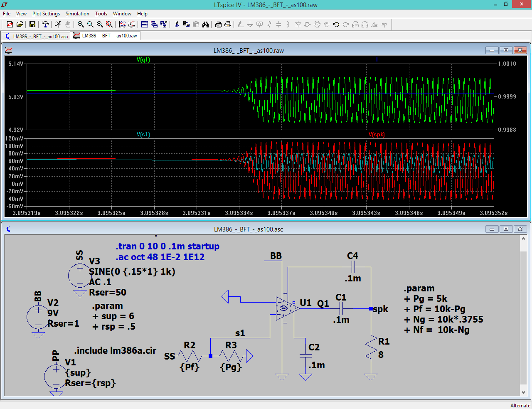This screenshot has width=532, height=409.
Task: Select the Label Net tool
Action: click(260, 25)
